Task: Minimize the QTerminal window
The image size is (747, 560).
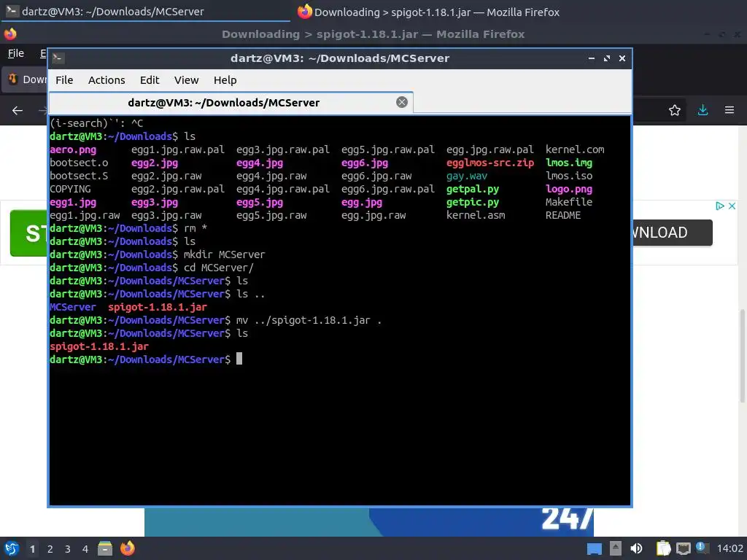Action: 591,58
